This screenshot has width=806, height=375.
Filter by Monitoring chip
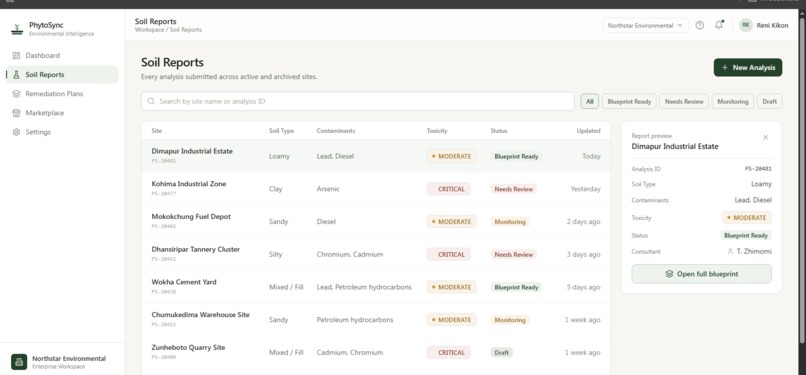coord(732,101)
